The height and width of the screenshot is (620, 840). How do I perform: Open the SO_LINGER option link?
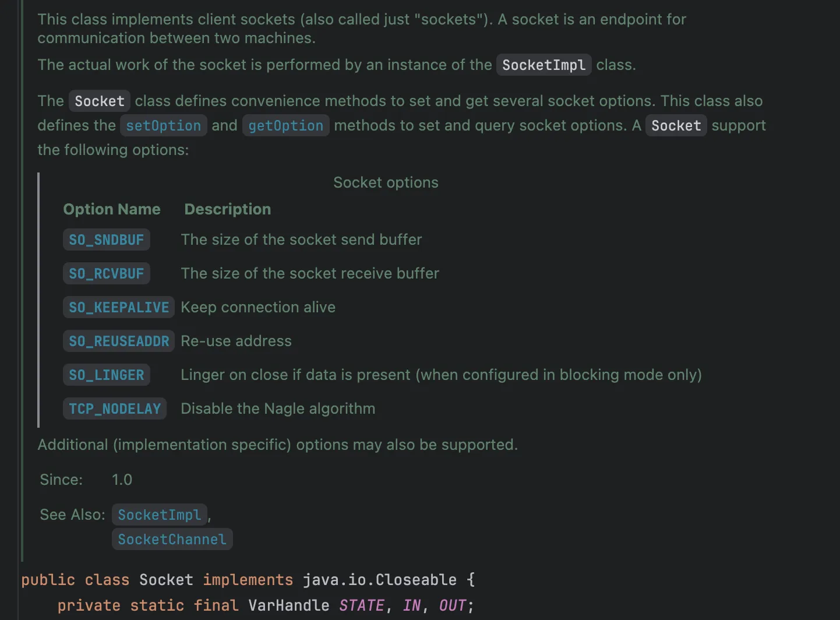[106, 375]
